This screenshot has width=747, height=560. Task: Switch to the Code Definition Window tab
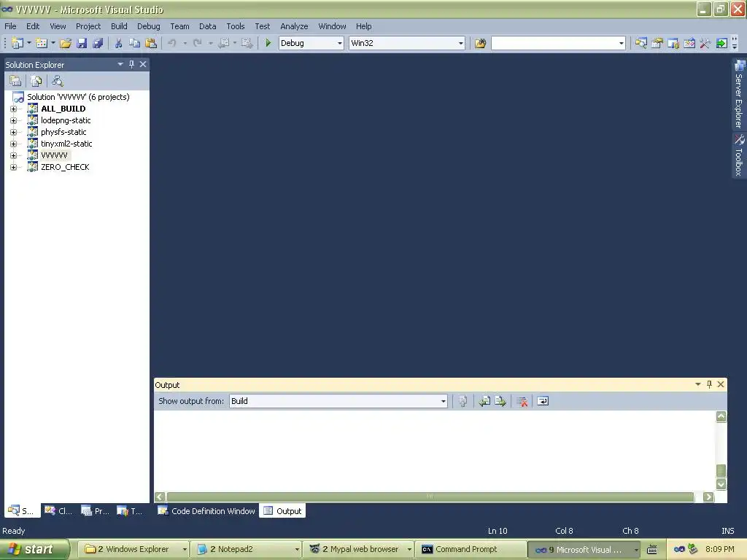click(206, 511)
